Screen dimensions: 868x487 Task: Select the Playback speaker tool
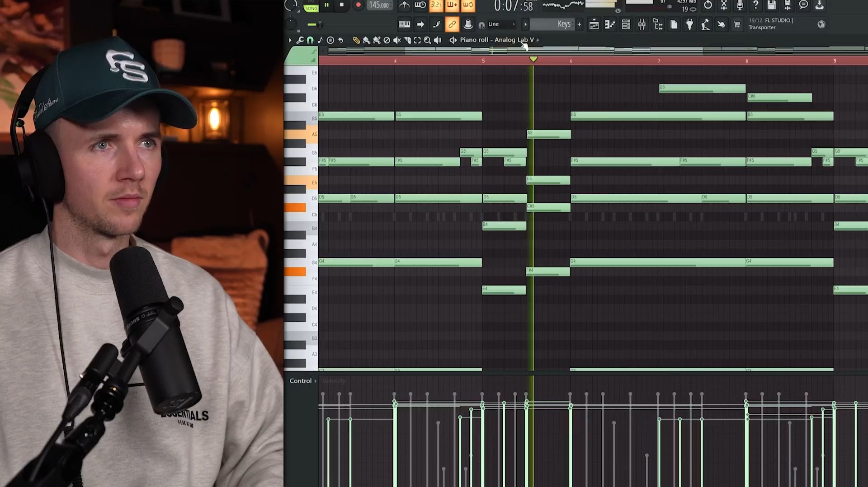click(438, 40)
